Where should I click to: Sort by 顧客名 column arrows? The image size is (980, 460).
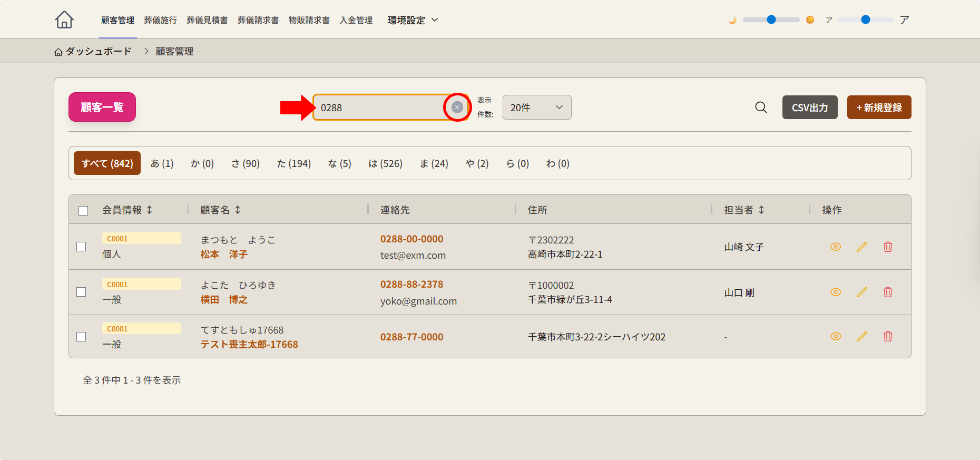(238, 210)
